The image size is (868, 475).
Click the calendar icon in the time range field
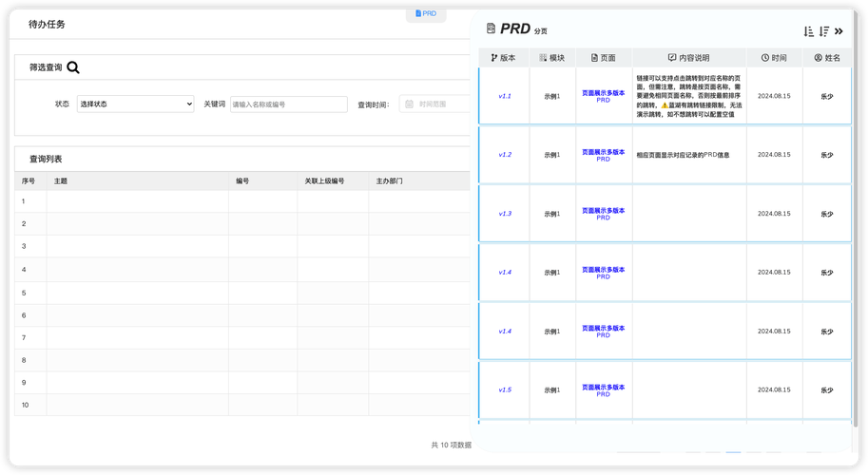click(409, 104)
